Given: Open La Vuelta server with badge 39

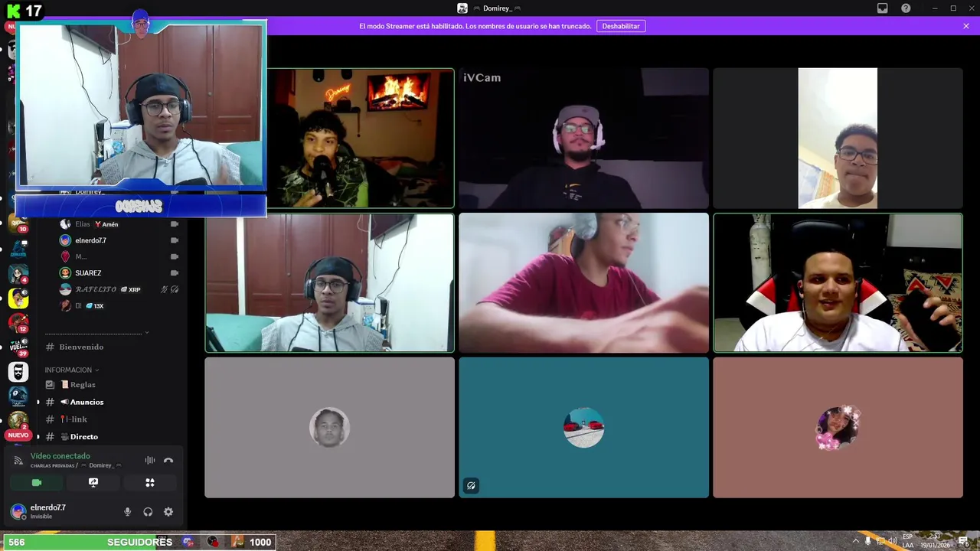Looking at the screenshot, I should pyautogui.click(x=18, y=347).
